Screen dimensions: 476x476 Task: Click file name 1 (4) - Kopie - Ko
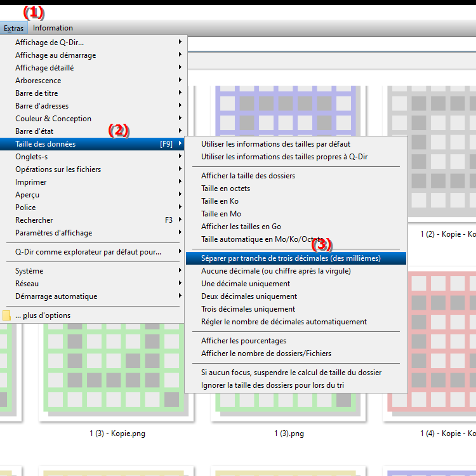[448, 433]
